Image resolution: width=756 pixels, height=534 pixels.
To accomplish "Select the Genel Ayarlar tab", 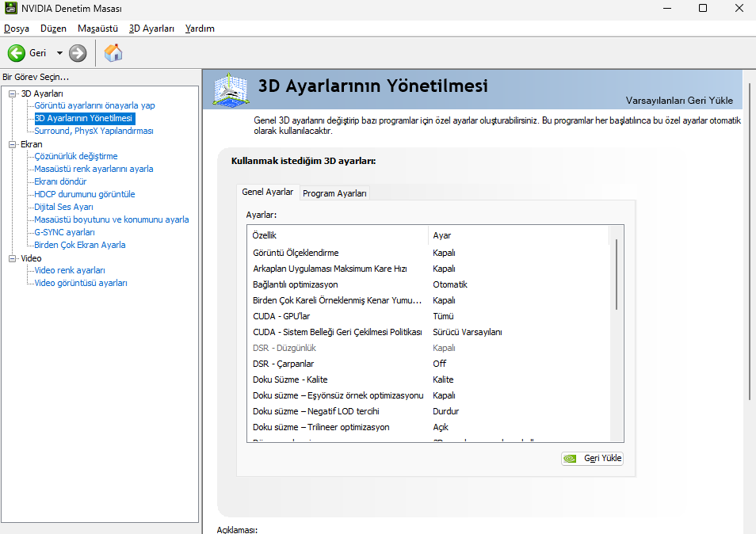I will tap(268, 192).
